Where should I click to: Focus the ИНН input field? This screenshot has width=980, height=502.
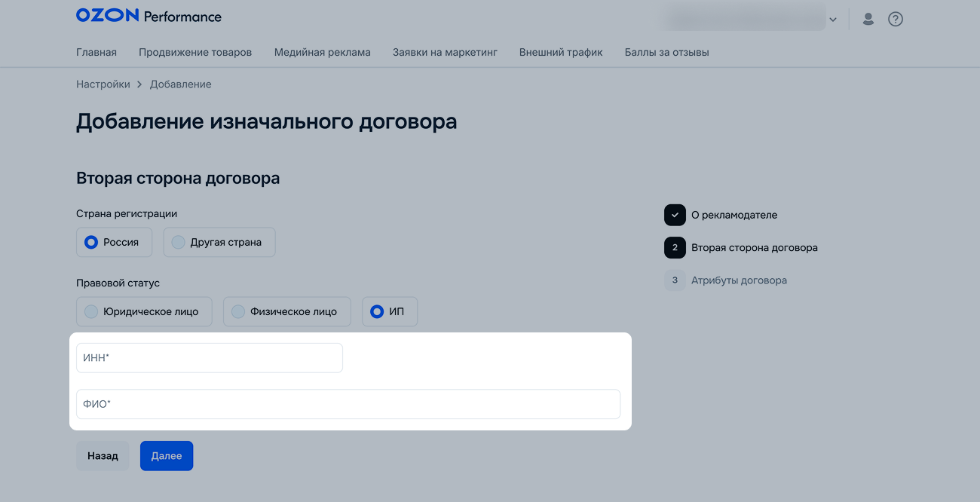(210, 358)
